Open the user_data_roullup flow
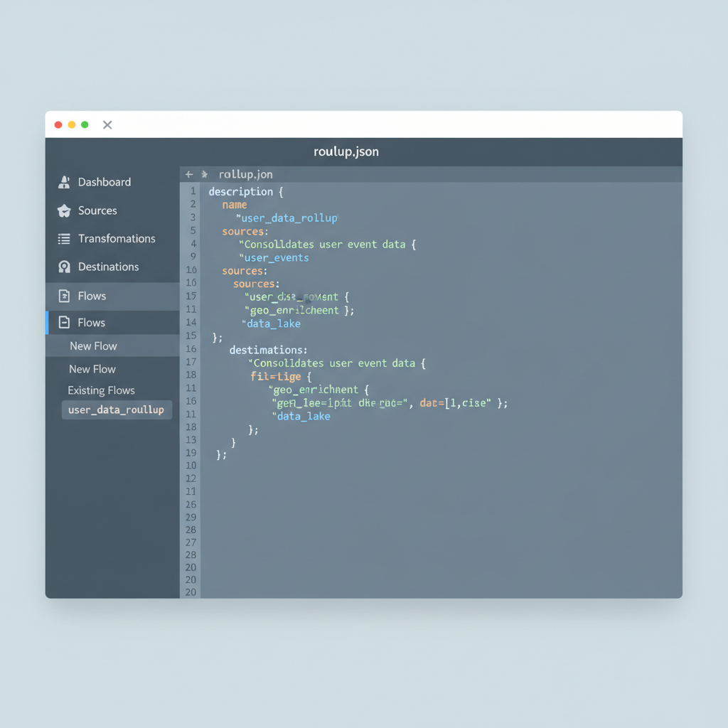The image size is (728, 728). click(116, 409)
